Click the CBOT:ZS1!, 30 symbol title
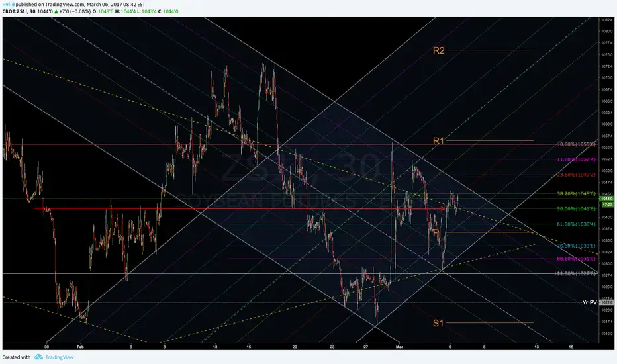The width and height of the screenshot is (617, 364). (x=19, y=11)
